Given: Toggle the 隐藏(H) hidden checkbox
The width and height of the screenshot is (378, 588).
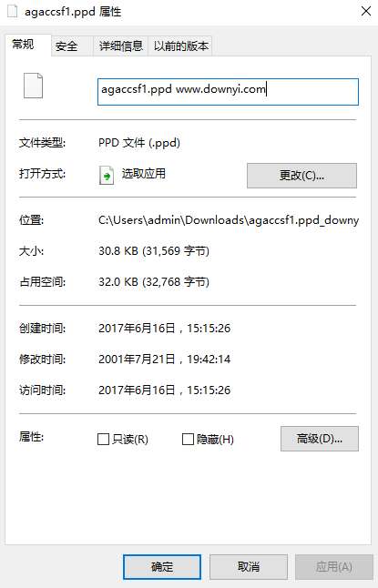Looking at the screenshot, I should click(188, 439).
